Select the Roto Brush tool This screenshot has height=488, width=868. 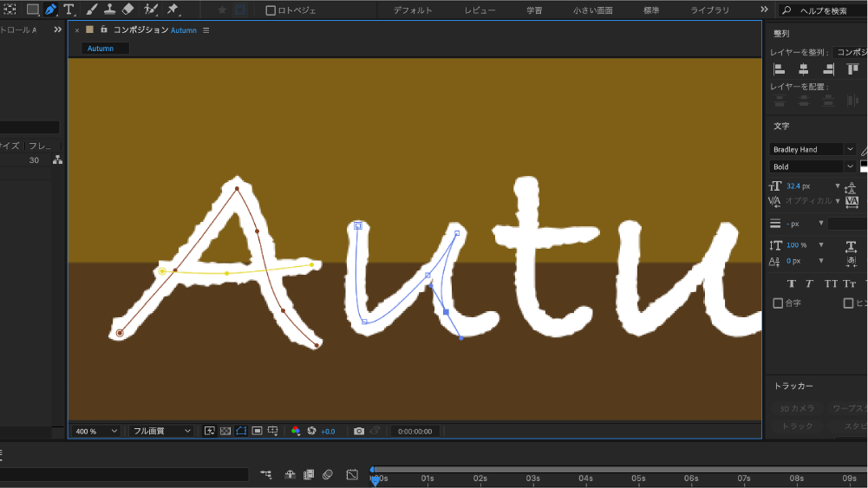[x=151, y=10]
